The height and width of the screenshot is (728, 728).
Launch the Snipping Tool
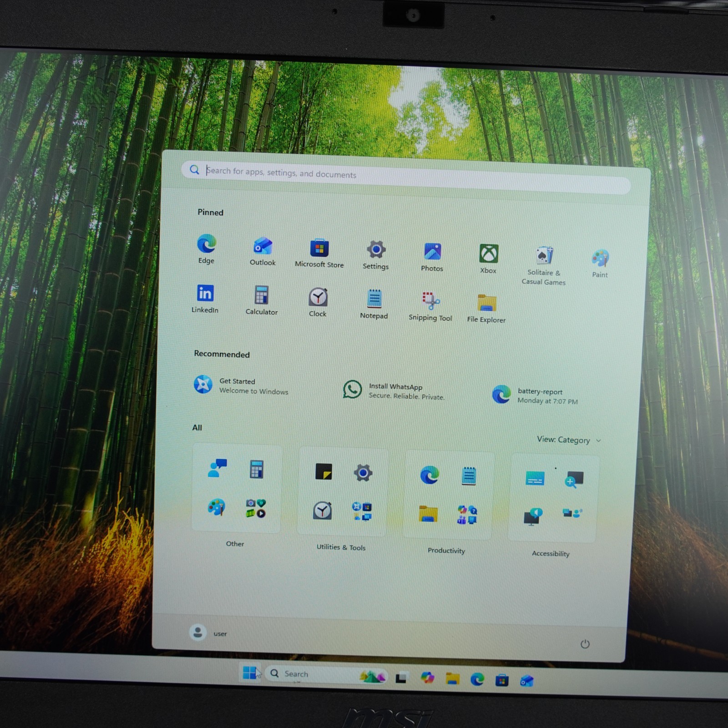click(430, 306)
